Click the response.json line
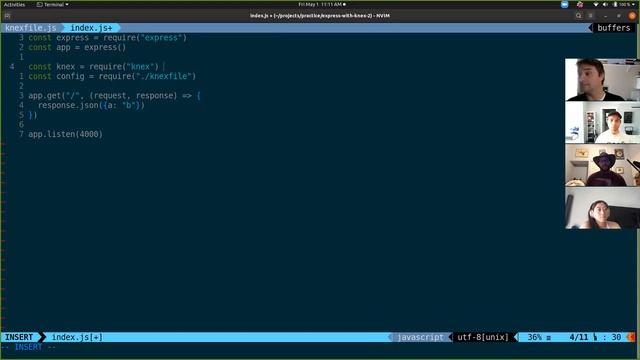This screenshot has height=360, width=640. click(91, 105)
